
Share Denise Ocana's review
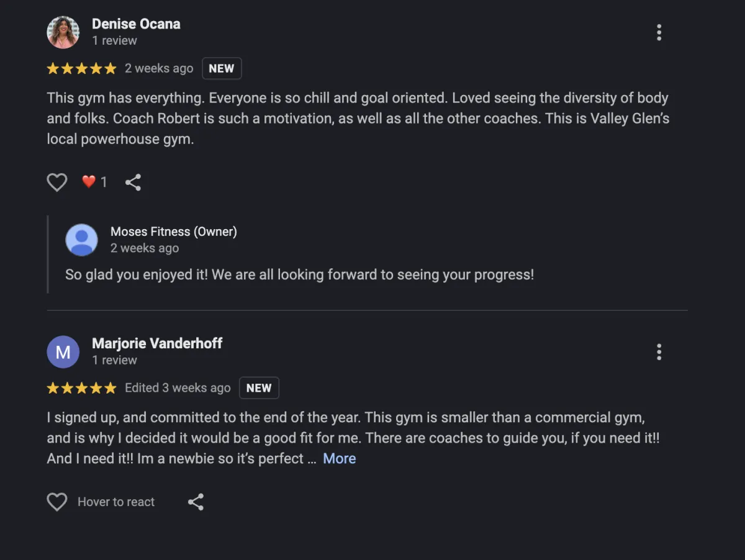point(133,182)
